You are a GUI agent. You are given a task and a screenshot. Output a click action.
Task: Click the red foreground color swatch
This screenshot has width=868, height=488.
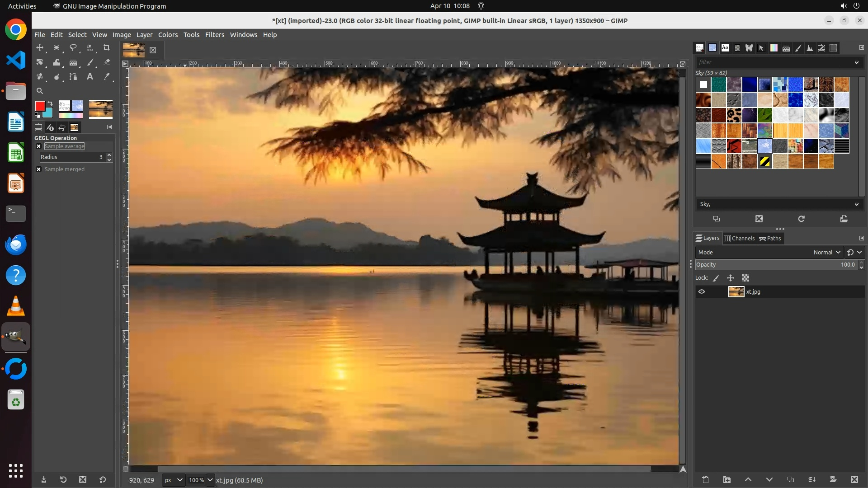(40, 106)
